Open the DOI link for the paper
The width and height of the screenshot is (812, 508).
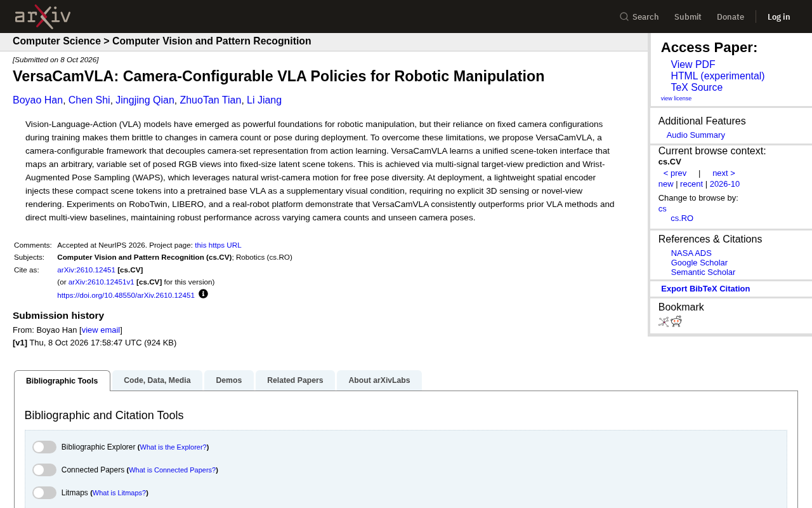[x=126, y=295]
